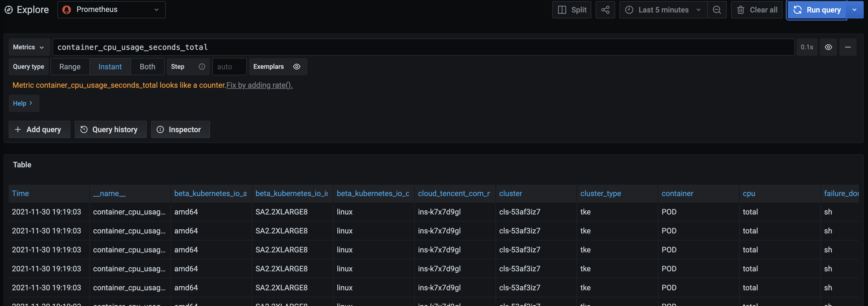868x306 pixels.
Task: Select Range query type
Action: [x=70, y=67]
